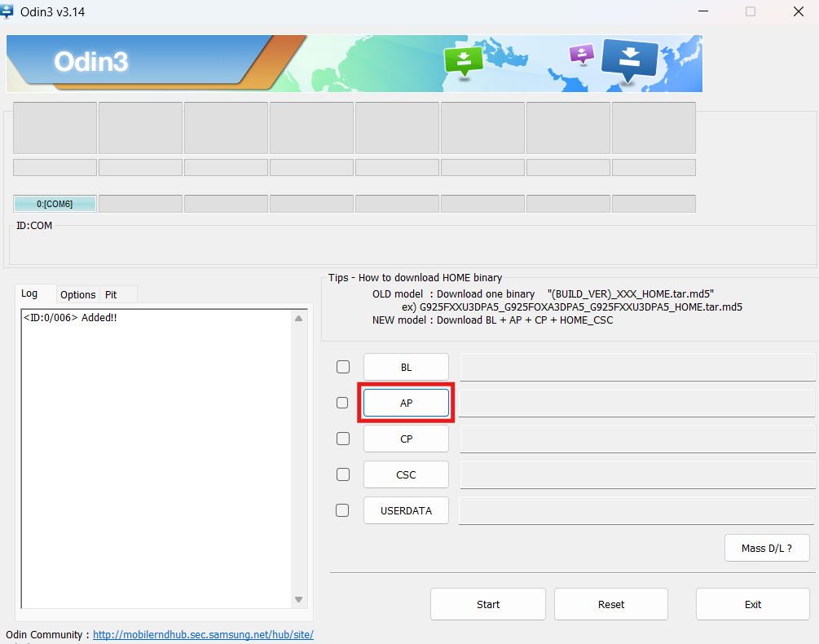
Task: Tick the CSC checkbox
Action: coord(343,474)
